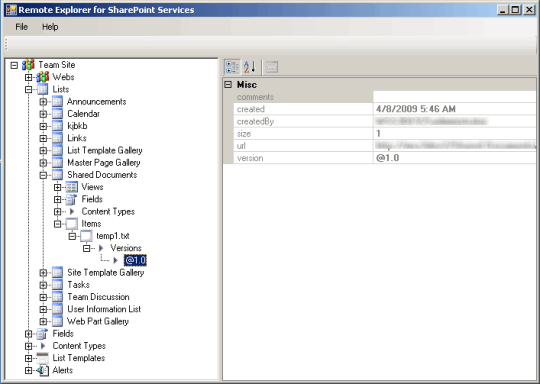The width and height of the screenshot is (540, 384).
Task: Click the Calendar list icon
Action: (57, 114)
